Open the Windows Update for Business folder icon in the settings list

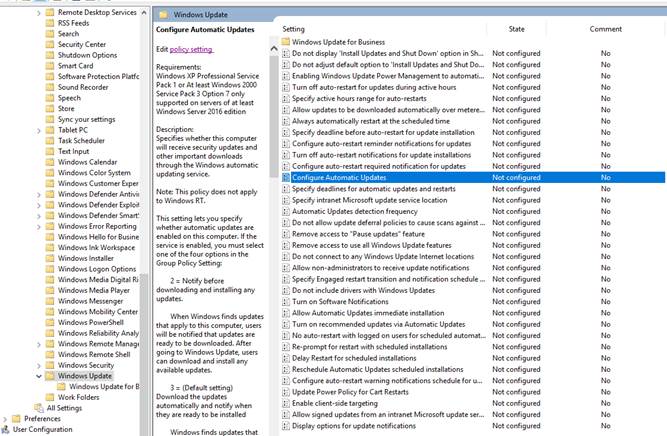(x=286, y=43)
